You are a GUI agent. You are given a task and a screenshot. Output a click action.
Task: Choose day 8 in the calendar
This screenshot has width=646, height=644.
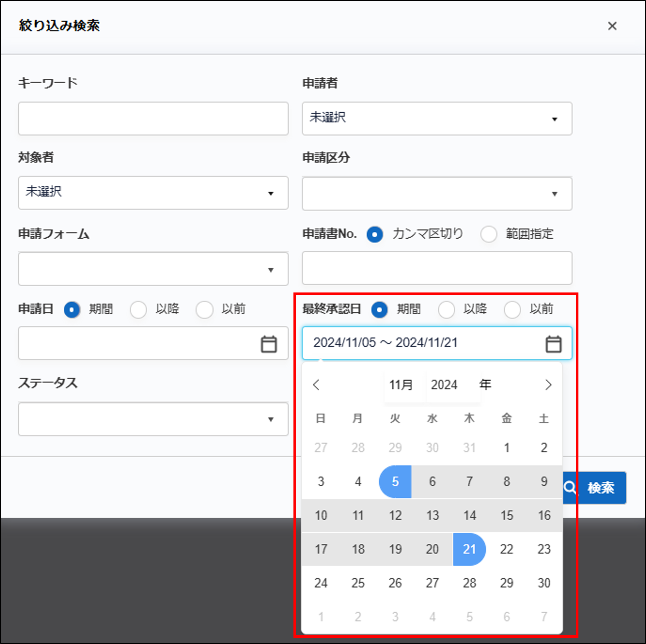coord(507,482)
